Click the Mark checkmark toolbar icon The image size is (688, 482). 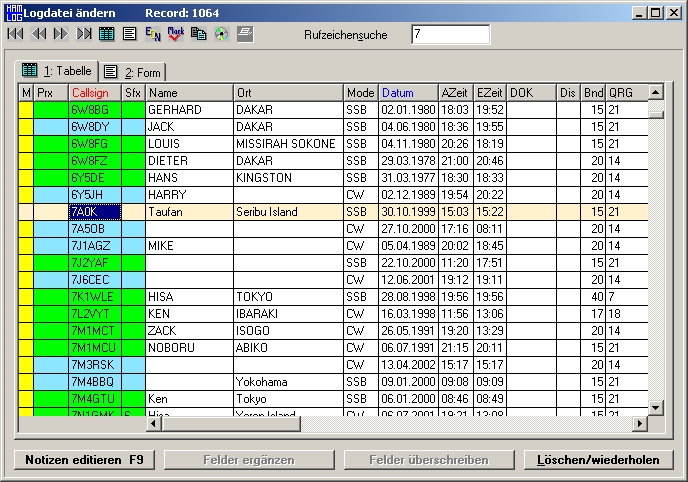[x=175, y=34]
